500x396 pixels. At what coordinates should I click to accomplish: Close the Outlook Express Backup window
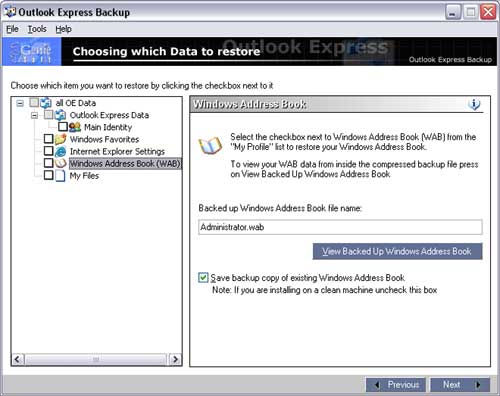pyautogui.click(x=488, y=12)
